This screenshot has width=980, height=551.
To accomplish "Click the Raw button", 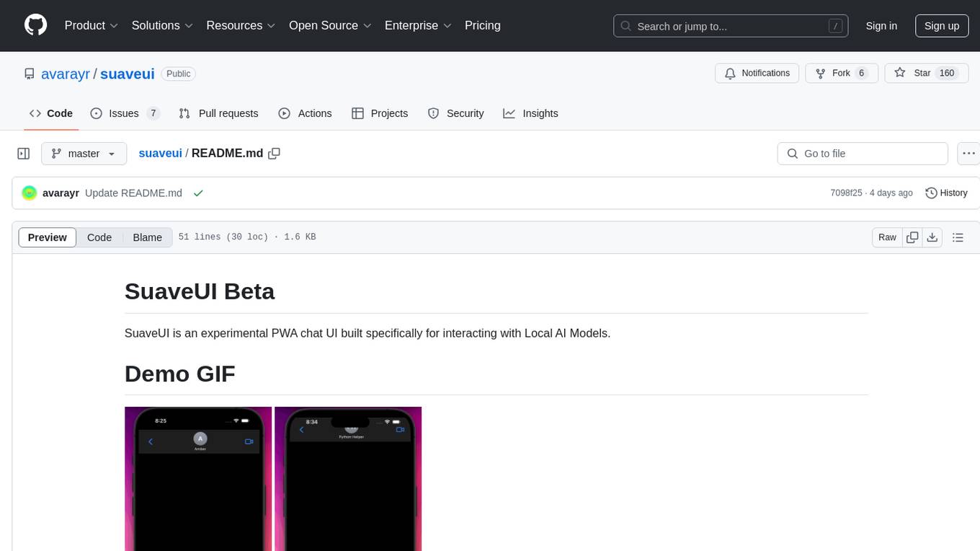I will pyautogui.click(x=887, y=237).
